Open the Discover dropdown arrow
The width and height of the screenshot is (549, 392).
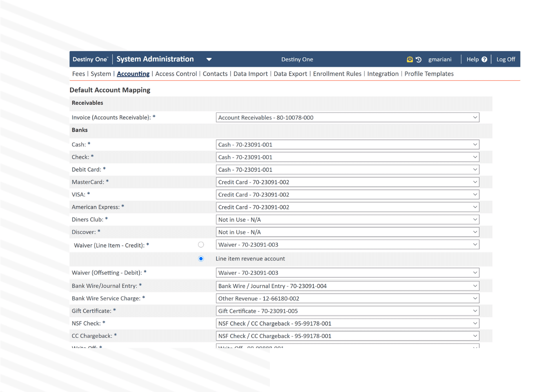[x=474, y=232]
